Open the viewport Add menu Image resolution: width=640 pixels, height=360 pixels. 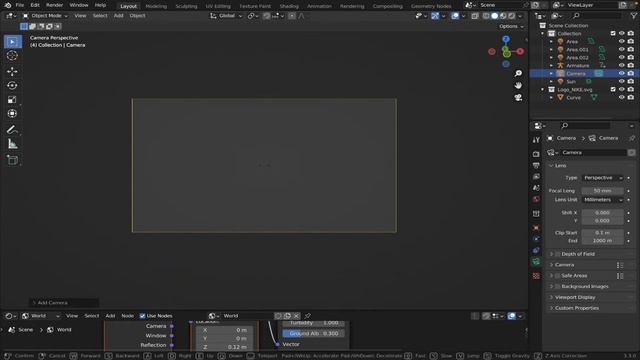118,16
